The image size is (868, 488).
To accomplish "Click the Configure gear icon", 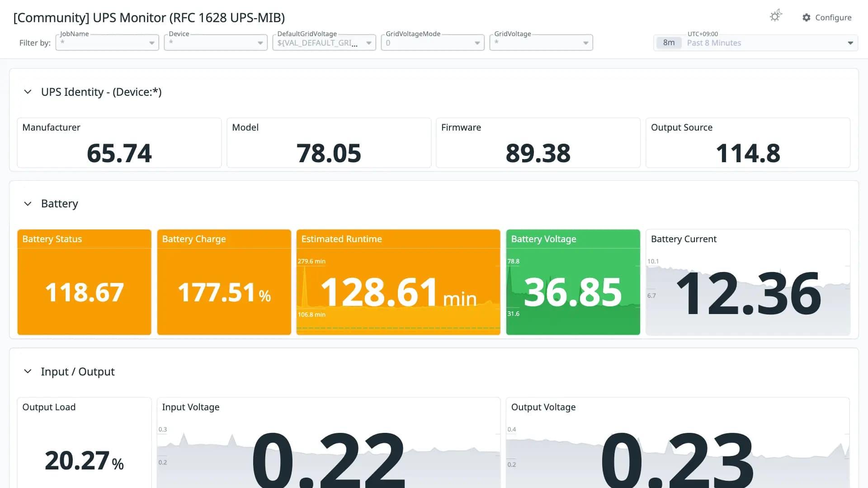I will point(806,18).
